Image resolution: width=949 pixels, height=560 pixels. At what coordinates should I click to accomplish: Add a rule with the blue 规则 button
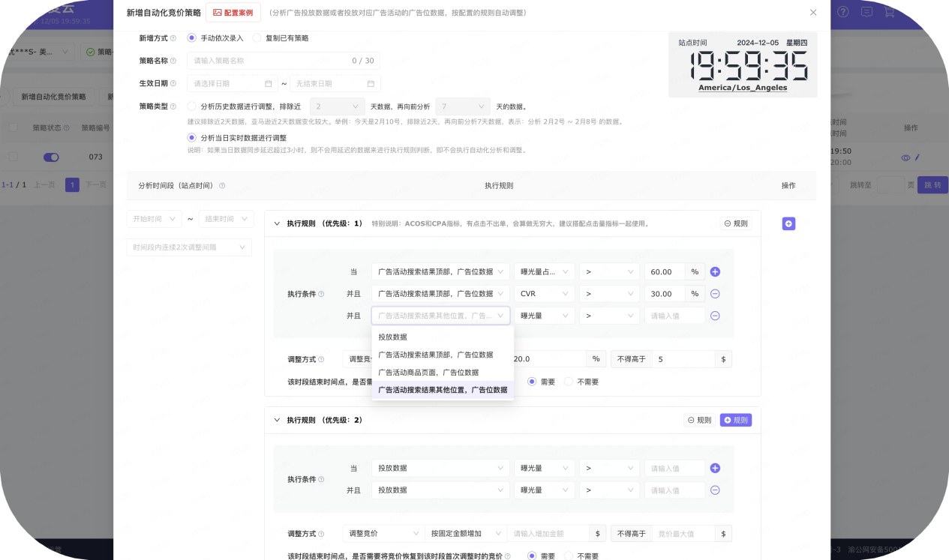[x=735, y=420]
